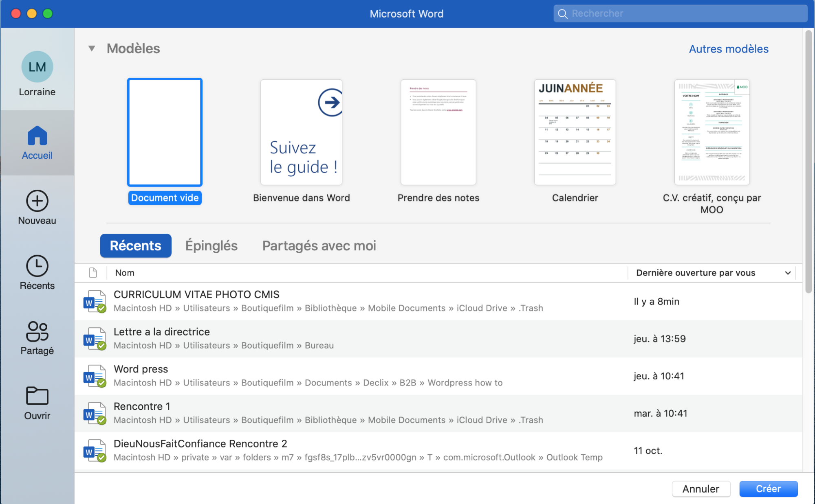Image resolution: width=815 pixels, height=504 pixels.
Task: Switch to the Épinglés tab
Action: point(211,245)
